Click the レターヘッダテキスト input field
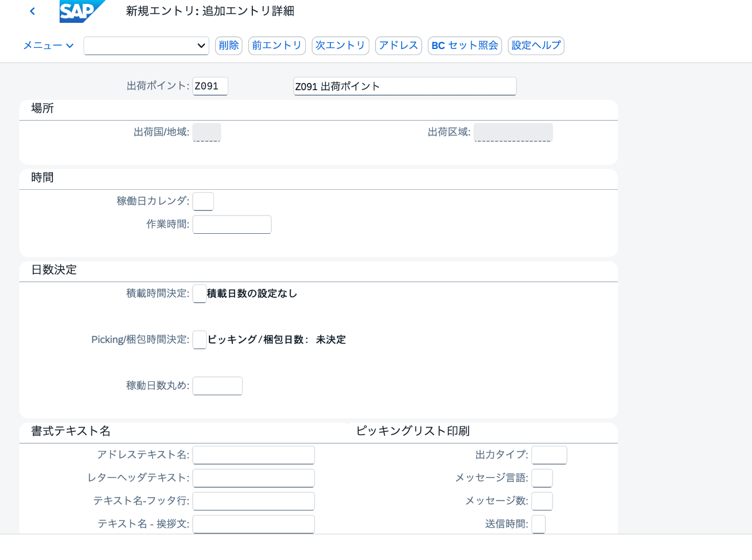The height and width of the screenshot is (560, 752). click(x=253, y=478)
